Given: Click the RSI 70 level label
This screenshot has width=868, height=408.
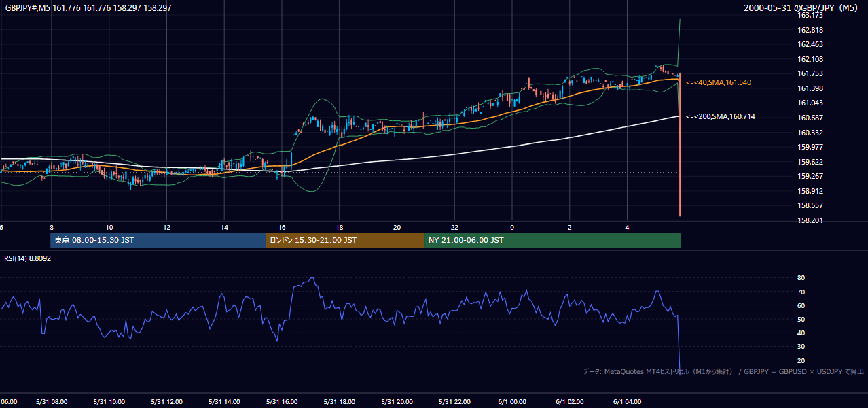Looking at the screenshot, I should (801, 292).
